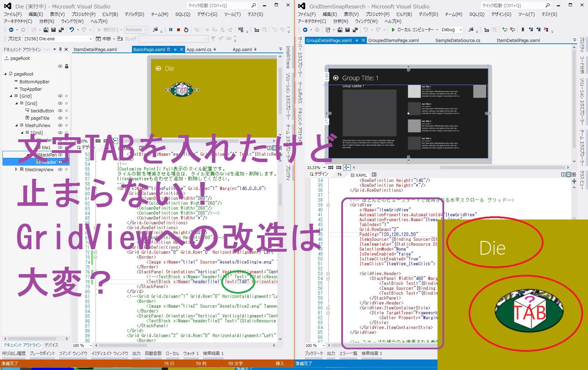Switch to the ItemDetailPage.xaml tab in Die window
This screenshot has height=370, width=588.
[95, 49]
